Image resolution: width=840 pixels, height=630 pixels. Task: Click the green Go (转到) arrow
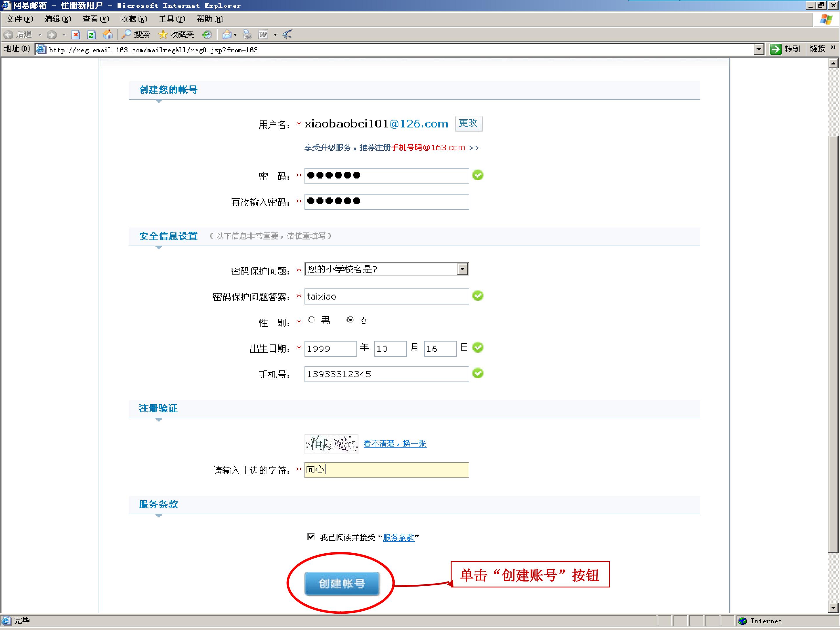[775, 49]
